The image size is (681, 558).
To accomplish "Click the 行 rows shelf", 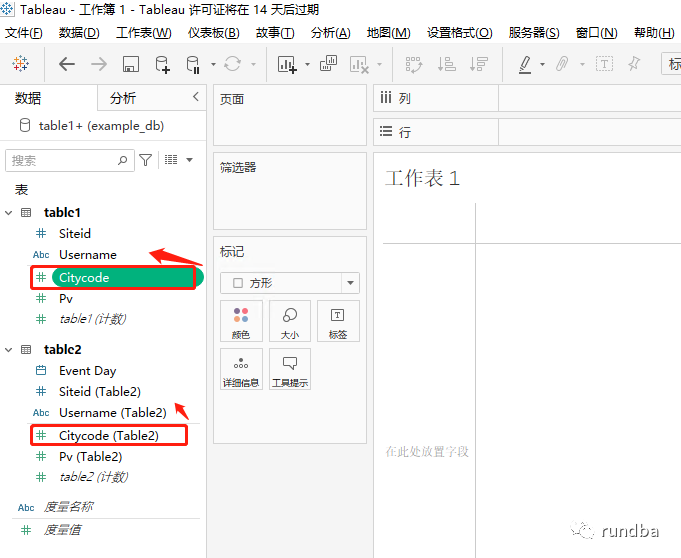I will [527, 132].
